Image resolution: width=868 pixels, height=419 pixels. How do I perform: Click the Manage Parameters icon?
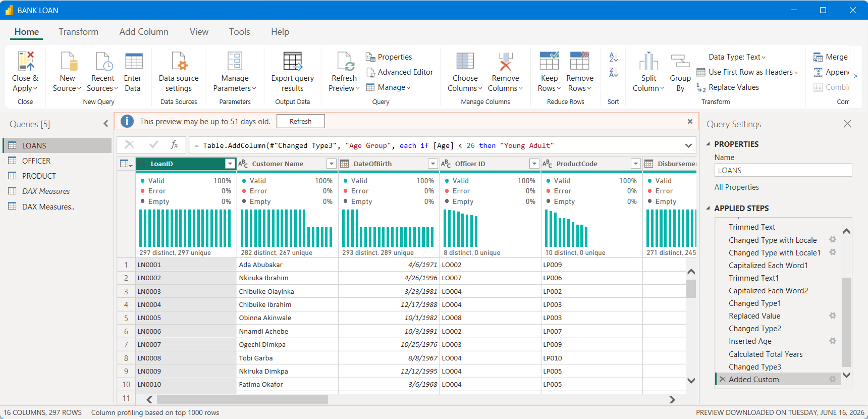tap(235, 61)
